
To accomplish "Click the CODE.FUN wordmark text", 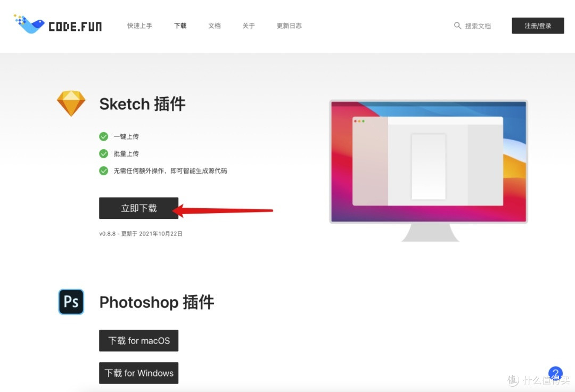I will 75,27.
